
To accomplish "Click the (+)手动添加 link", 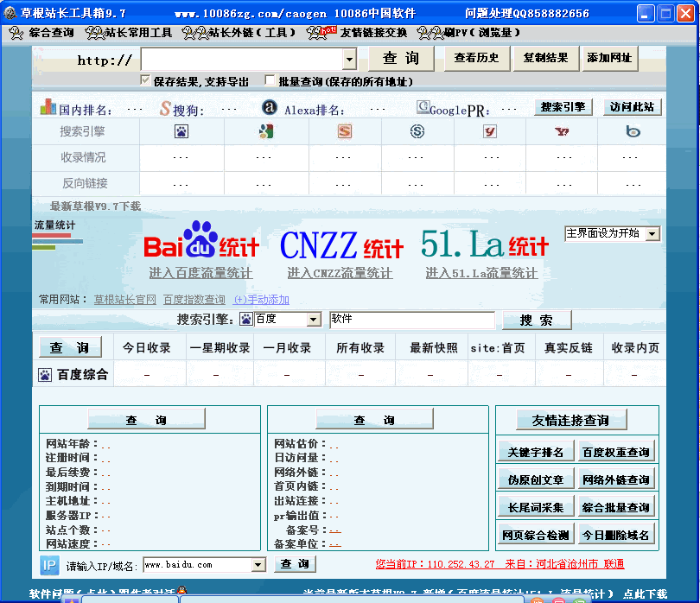I will 262,300.
